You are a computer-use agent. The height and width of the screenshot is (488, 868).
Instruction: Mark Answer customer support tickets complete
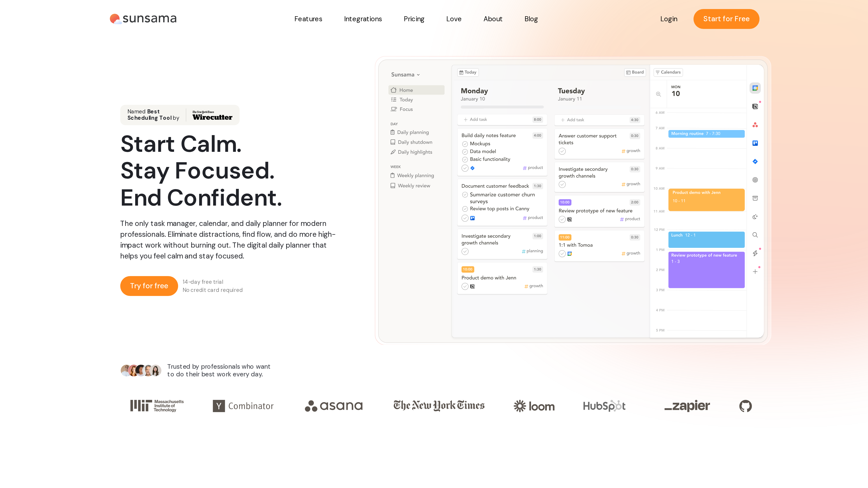tap(562, 151)
